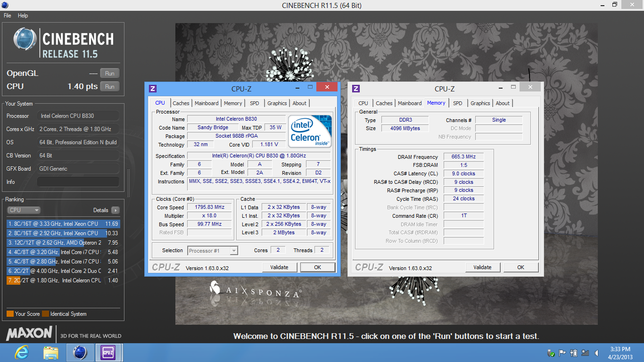The width and height of the screenshot is (644, 362).
Task: Click Validate in the left CPU-Z window
Action: point(279,267)
